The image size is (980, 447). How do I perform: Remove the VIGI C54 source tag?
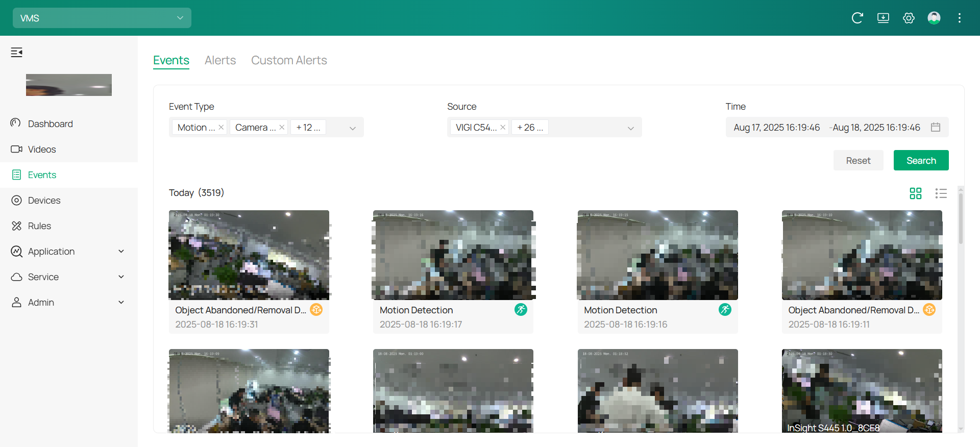pyautogui.click(x=503, y=127)
